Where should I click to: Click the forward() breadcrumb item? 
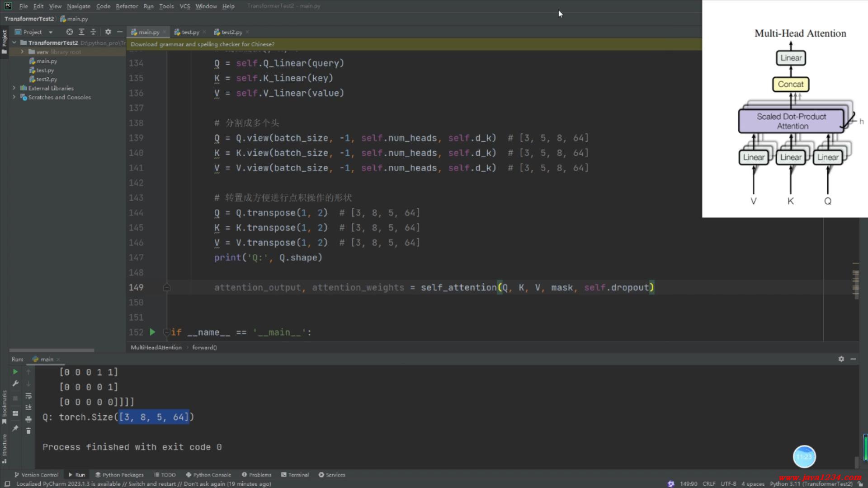click(x=204, y=347)
